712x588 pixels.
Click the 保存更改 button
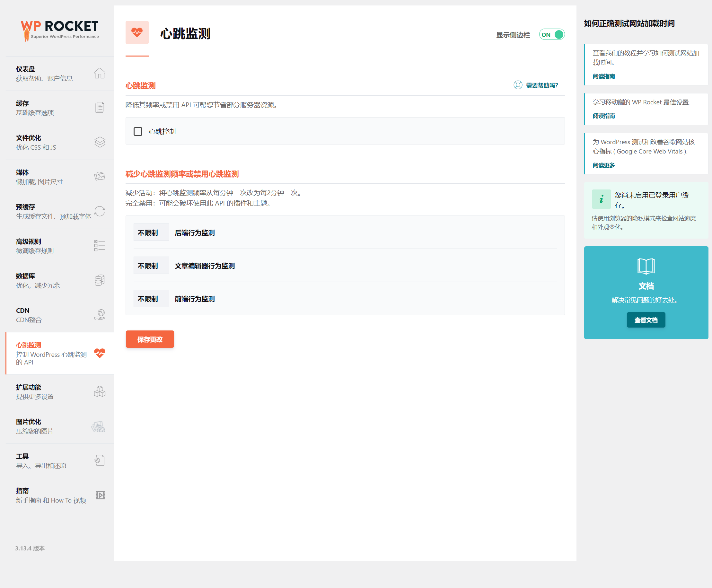click(150, 339)
